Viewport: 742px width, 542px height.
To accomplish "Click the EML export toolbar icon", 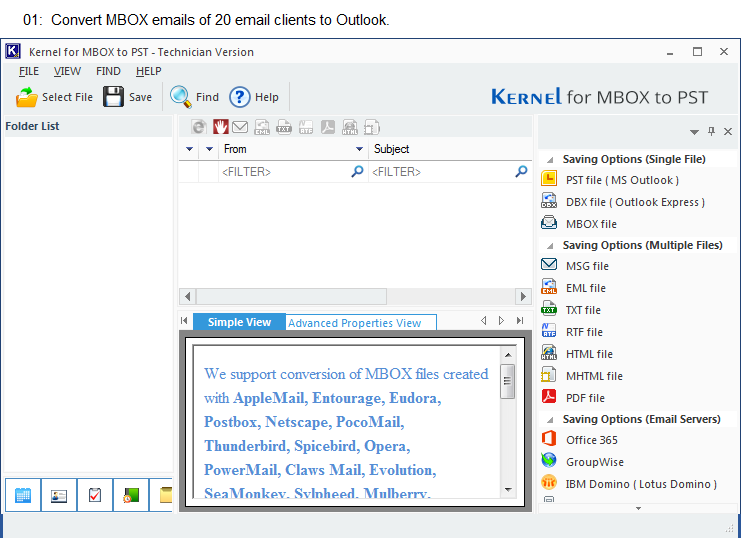I will tap(262, 127).
